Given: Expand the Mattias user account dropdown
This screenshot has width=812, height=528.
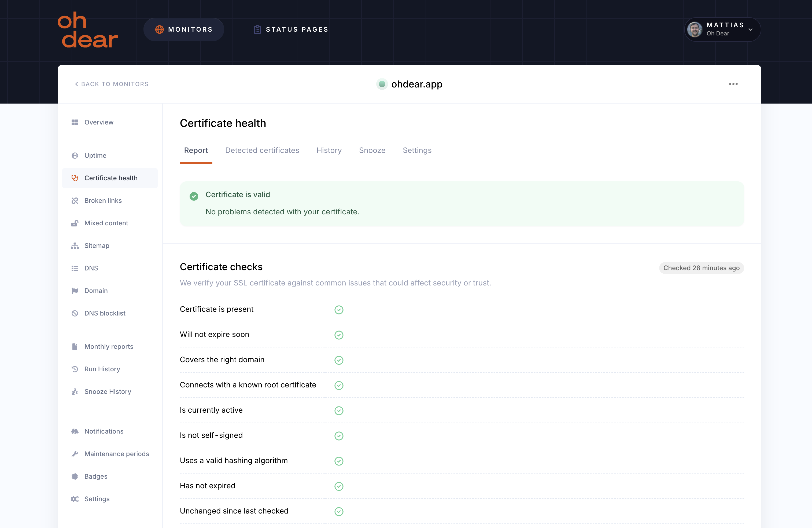Looking at the screenshot, I should [x=722, y=29].
